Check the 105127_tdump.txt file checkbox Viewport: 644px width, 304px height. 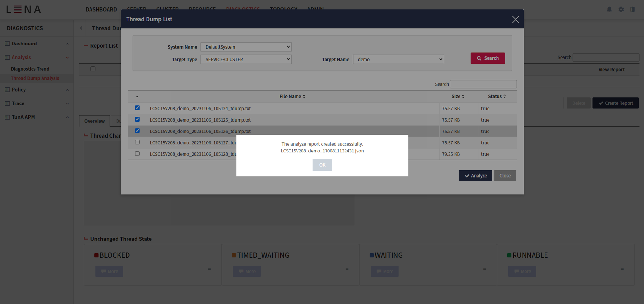[x=137, y=142]
